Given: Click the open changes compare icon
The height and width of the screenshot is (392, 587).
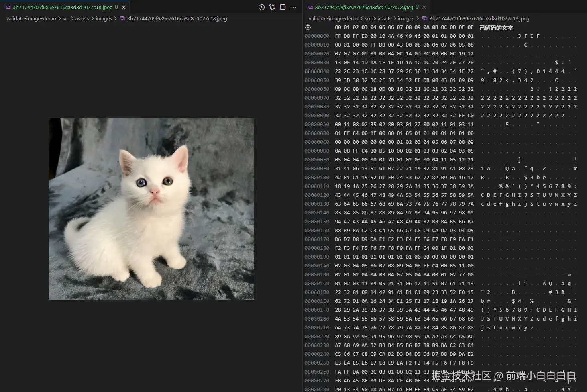Looking at the screenshot, I should pos(272,7).
